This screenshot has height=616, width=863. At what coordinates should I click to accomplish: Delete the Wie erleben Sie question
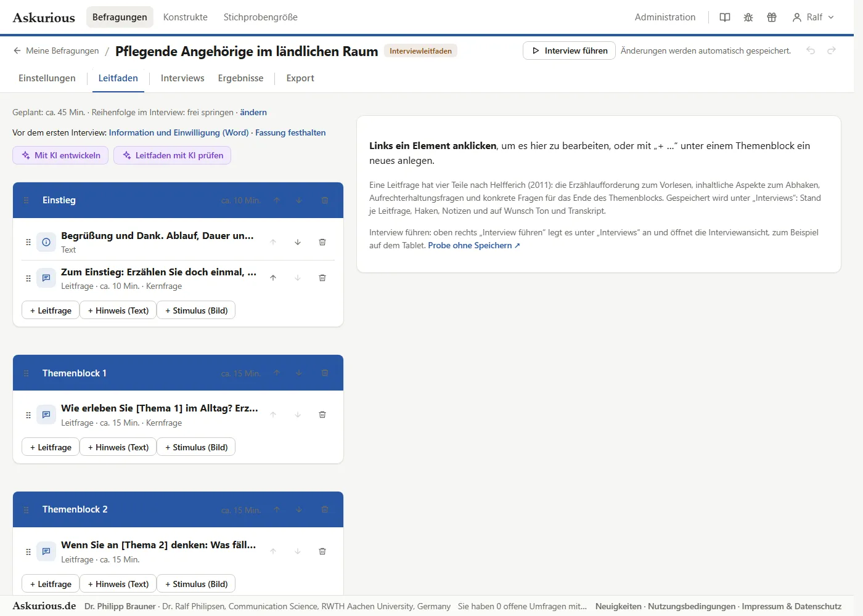pos(322,415)
